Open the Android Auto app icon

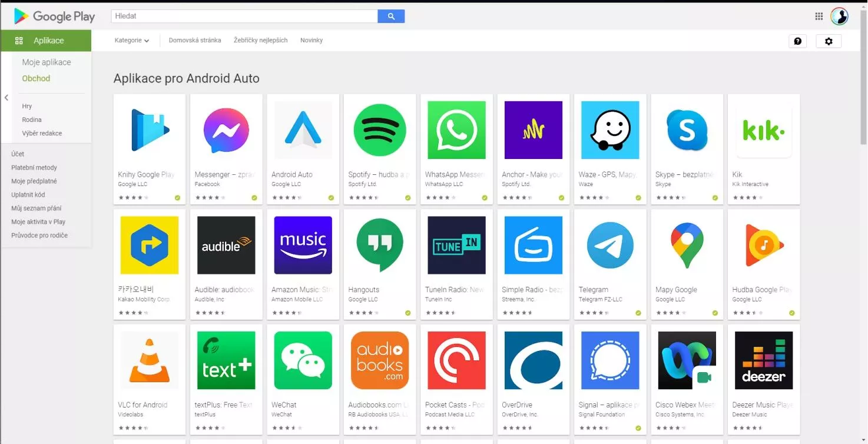pyautogui.click(x=303, y=130)
